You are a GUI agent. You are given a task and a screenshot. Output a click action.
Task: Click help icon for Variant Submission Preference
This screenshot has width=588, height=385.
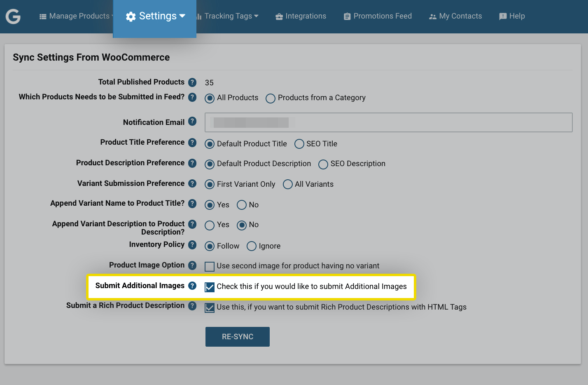tap(192, 183)
